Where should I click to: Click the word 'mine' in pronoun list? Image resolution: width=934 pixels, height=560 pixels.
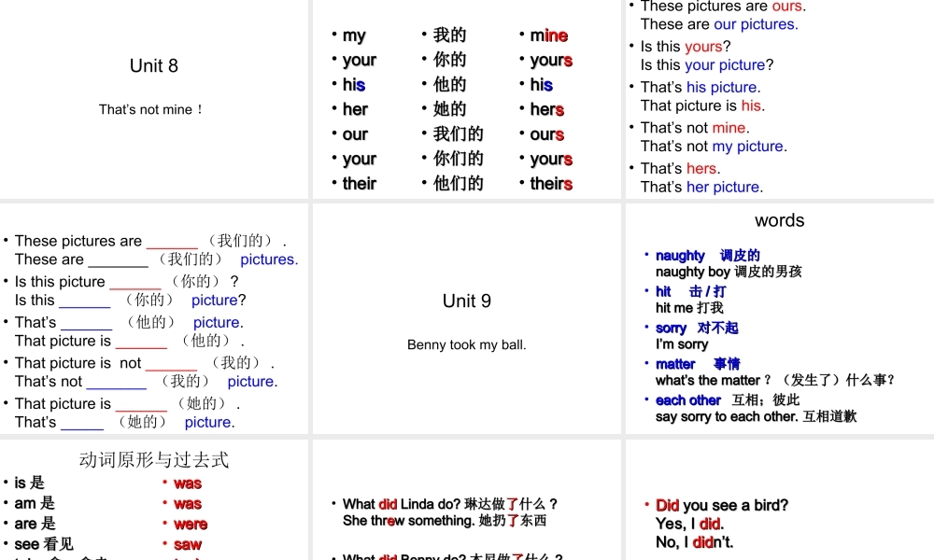click(x=548, y=35)
